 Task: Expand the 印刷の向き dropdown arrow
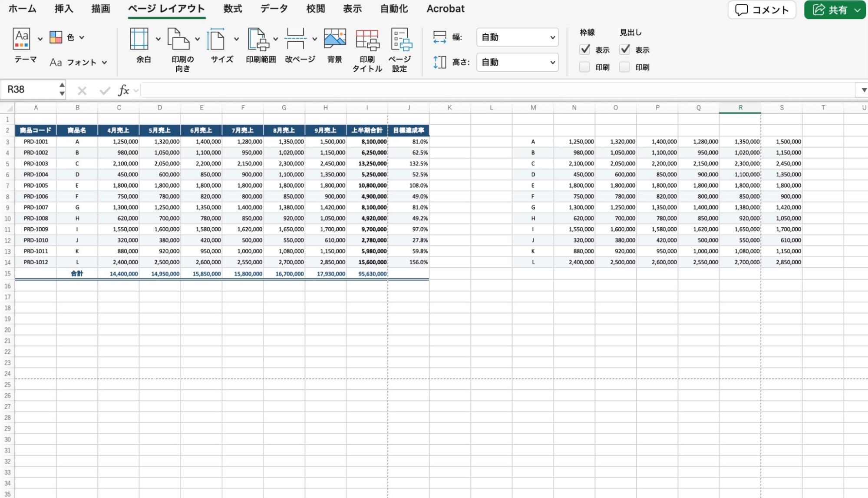point(197,39)
